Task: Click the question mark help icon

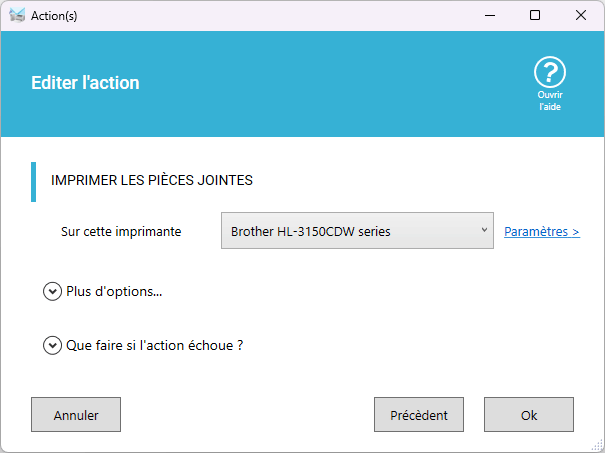Action: click(550, 72)
